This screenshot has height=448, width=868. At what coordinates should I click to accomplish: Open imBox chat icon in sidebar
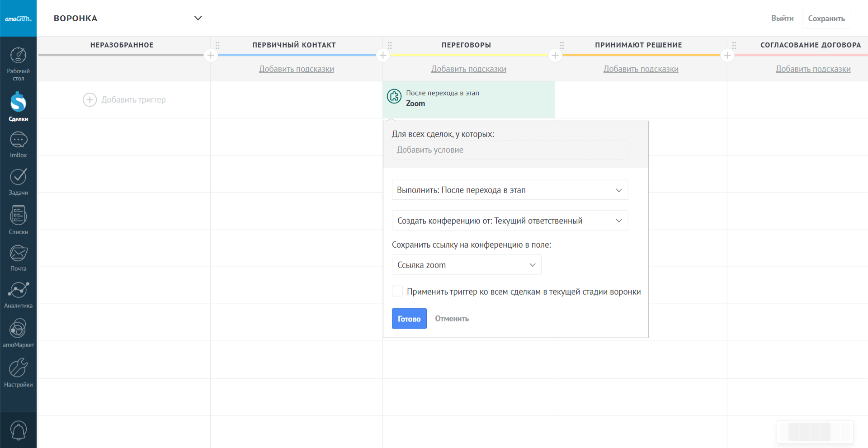tap(18, 140)
